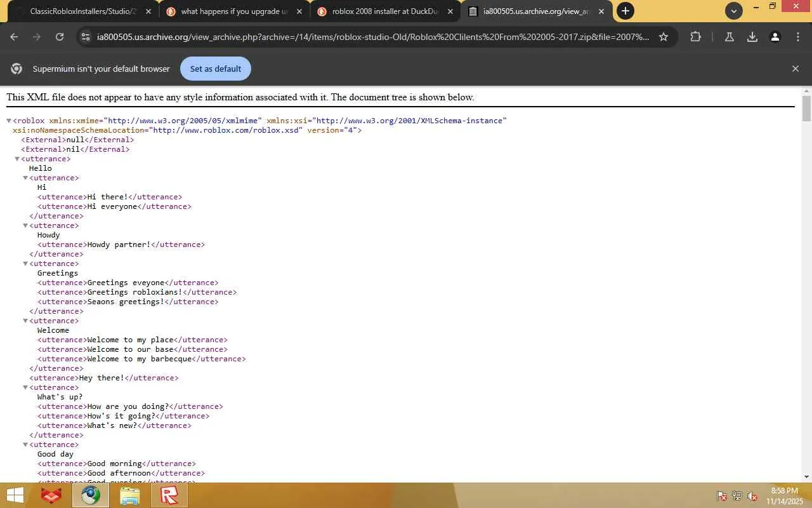Click the vertical scrollbar down arrow
Viewport: 812px width, 508px height.
tap(806, 477)
